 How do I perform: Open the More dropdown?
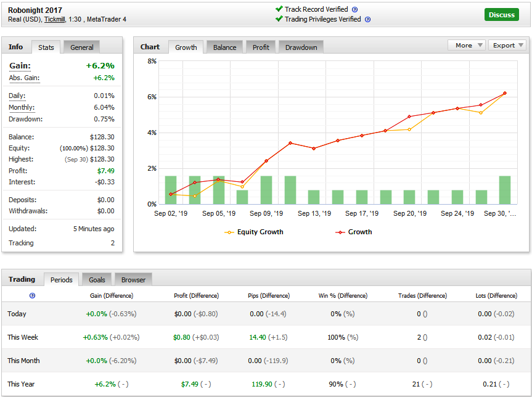(x=467, y=45)
